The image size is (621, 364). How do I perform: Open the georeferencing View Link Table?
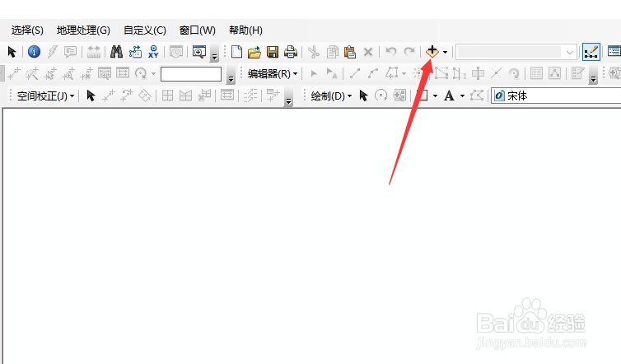tap(123, 73)
